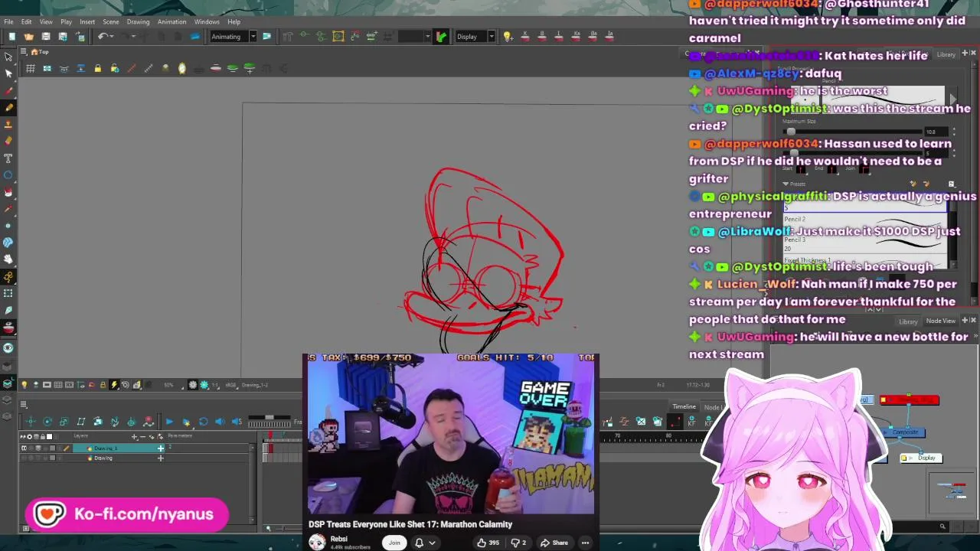Toggle the top toolbar lightbulb icon

click(x=507, y=37)
